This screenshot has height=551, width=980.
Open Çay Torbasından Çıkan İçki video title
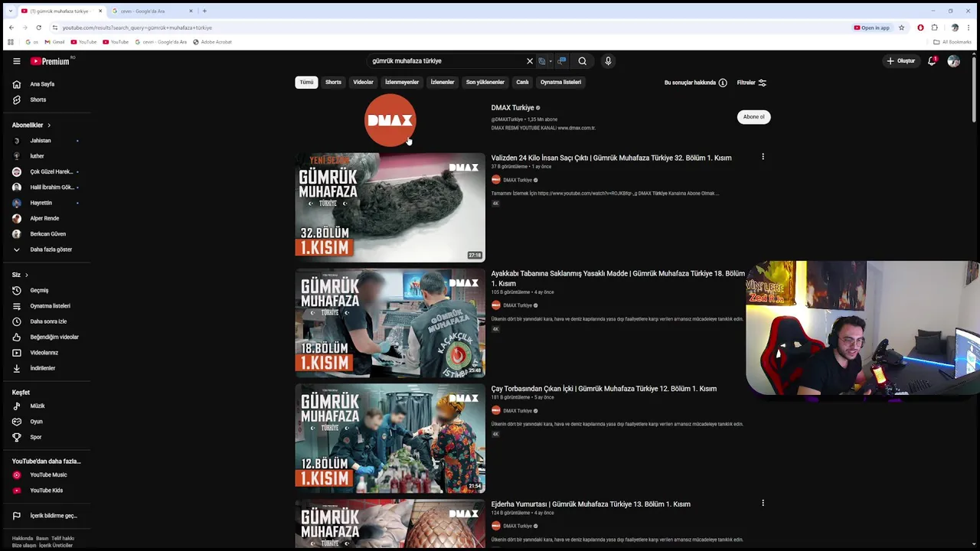click(x=603, y=389)
